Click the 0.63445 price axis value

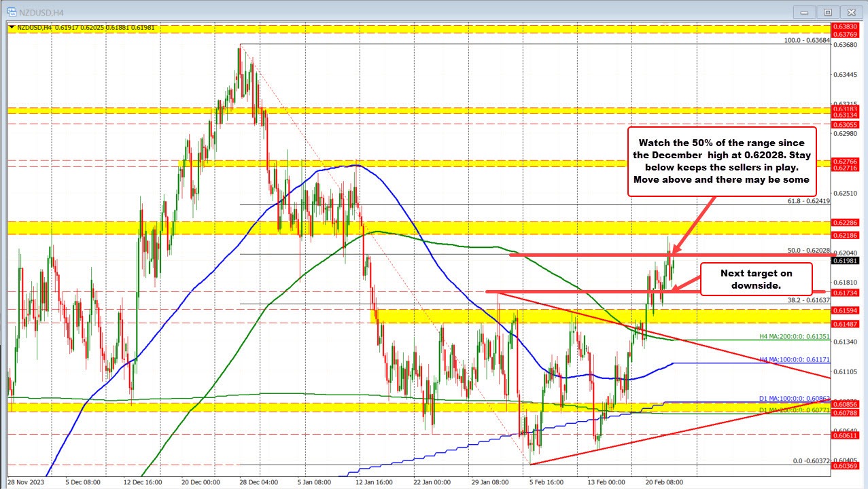pos(844,74)
